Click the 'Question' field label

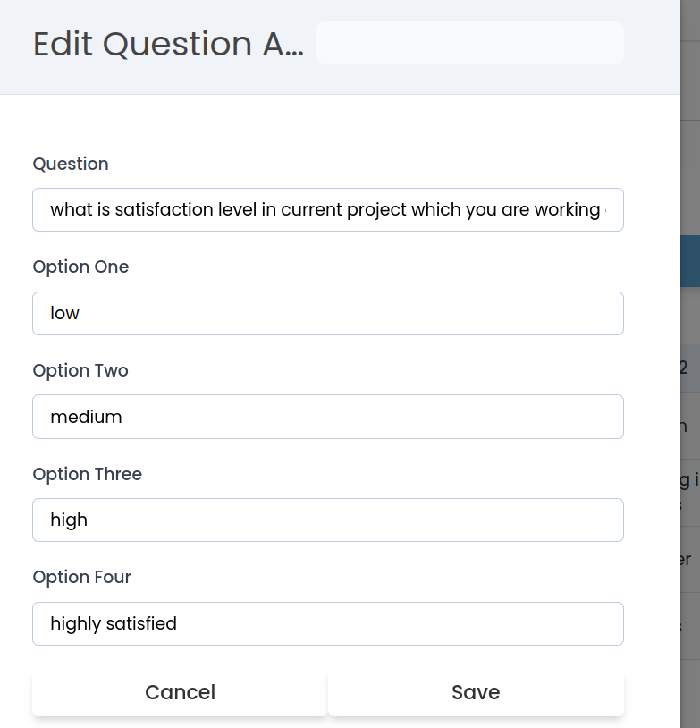71,164
